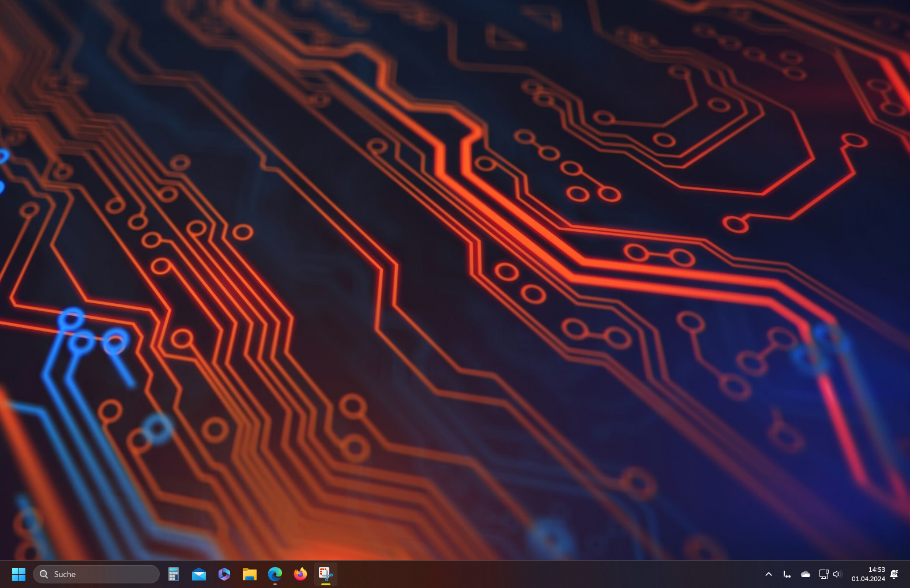Viewport: 910px width, 588px height.
Task: Launch Firefox from the taskbar
Action: tap(300, 574)
